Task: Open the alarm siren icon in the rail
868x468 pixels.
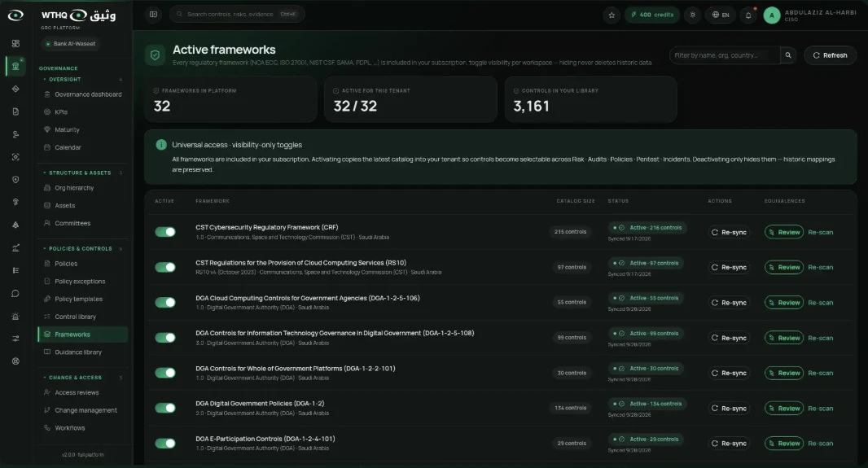Action: 15,316
